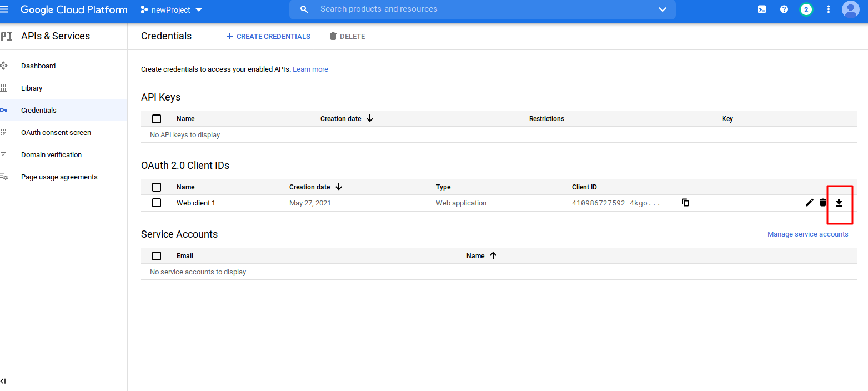Sort OAuth clients by Type column
Screen dimensions: 868x391
tap(443, 187)
